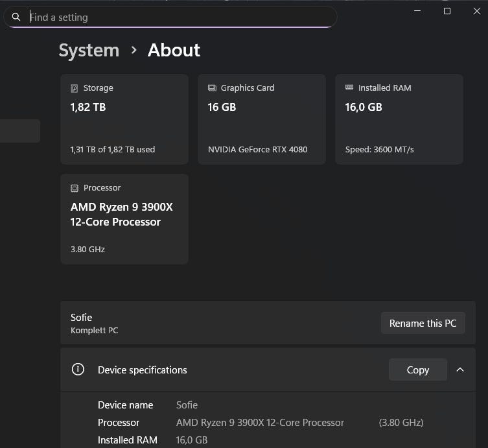
Task: Click the Installed RAM memory icon
Action: [349, 88]
